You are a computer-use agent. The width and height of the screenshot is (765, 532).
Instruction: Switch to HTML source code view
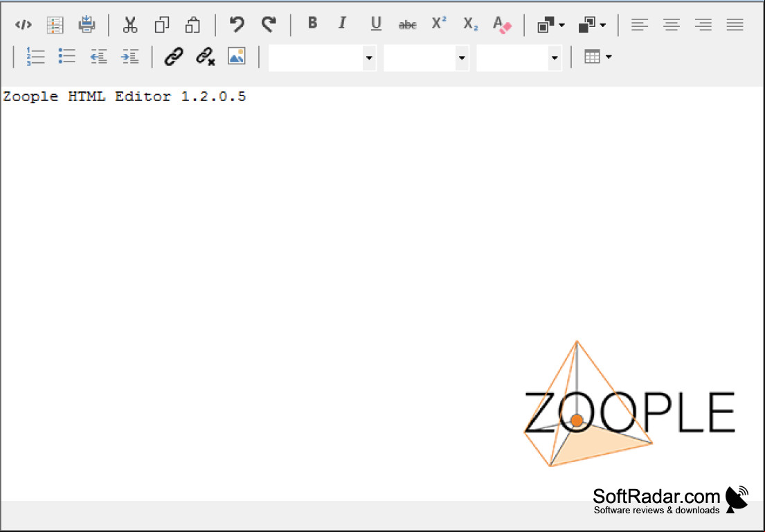24,24
